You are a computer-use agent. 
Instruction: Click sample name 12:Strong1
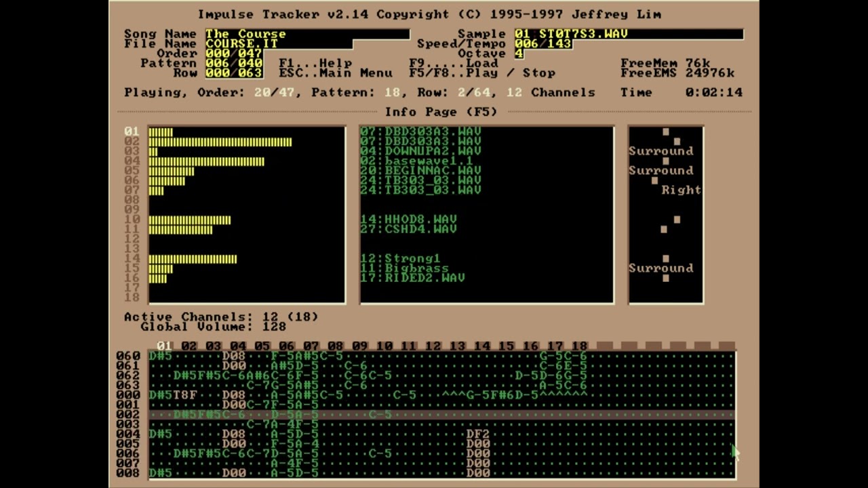tap(400, 259)
